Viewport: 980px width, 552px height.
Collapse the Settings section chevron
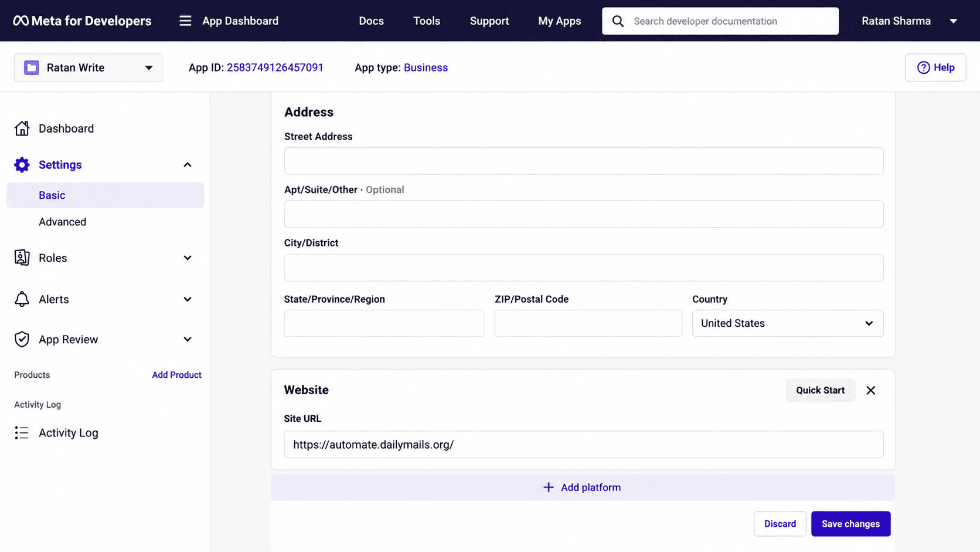pos(188,165)
